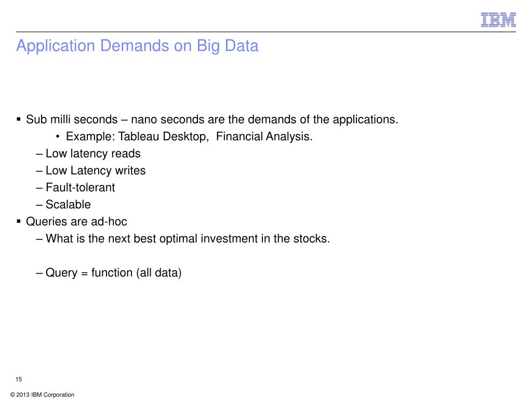
Task: Click the square bullet before 'Queries are ad-hoc'
Action: (x=19, y=221)
